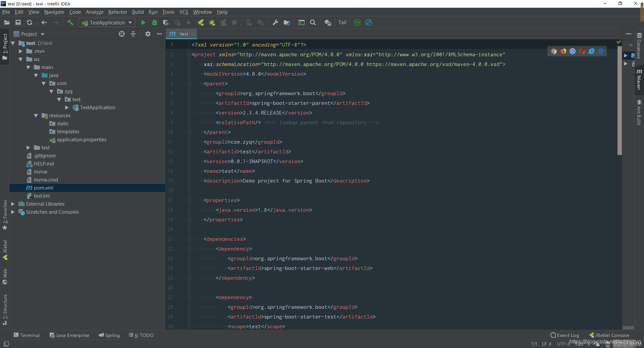This screenshot has width=644, height=348.
Task: Expand External Libraries node
Action: point(13,204)
